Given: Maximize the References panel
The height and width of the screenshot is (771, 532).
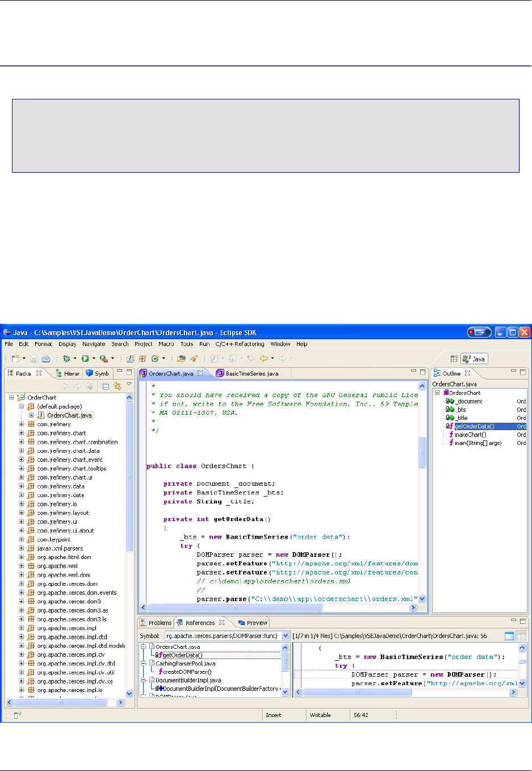Looking at the screenshot, I should click(x=523, y=621).
